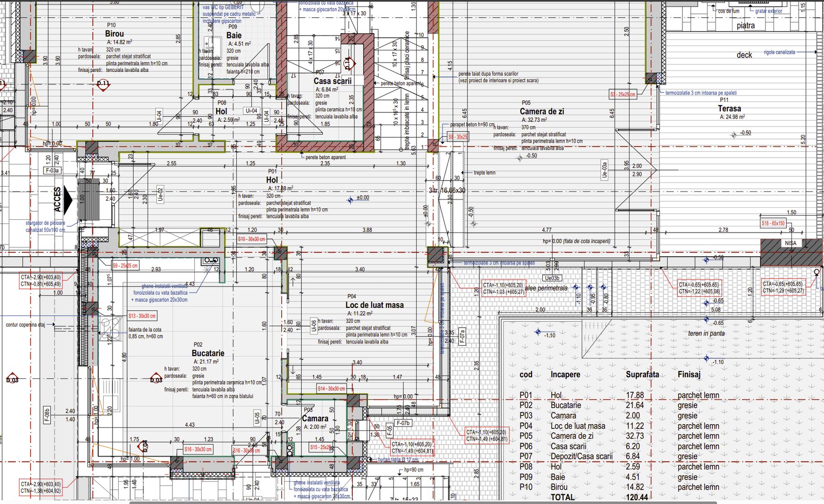This screenshot has height=504, width=824.
Task: Click the 'trepte lemn' annotation
Action: (x=484, y=173)
